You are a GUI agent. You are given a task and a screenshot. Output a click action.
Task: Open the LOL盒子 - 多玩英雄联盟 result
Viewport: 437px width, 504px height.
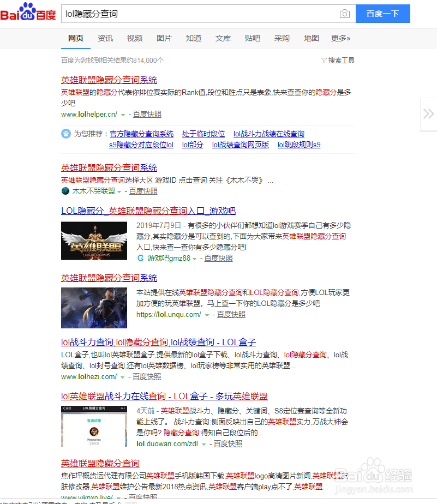tap(164, 396)
